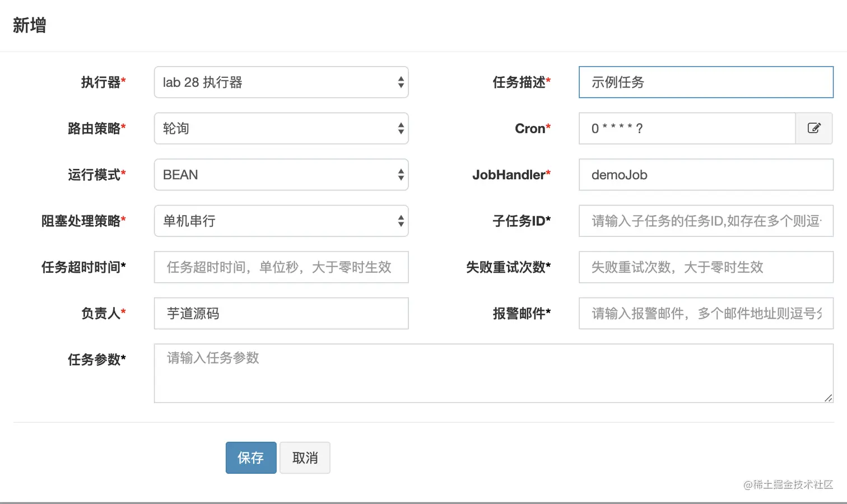Image resolution: width=847 pixels, height=504 pixels.
Task: Click the 新增 dialog title
Action: (29, 25)
